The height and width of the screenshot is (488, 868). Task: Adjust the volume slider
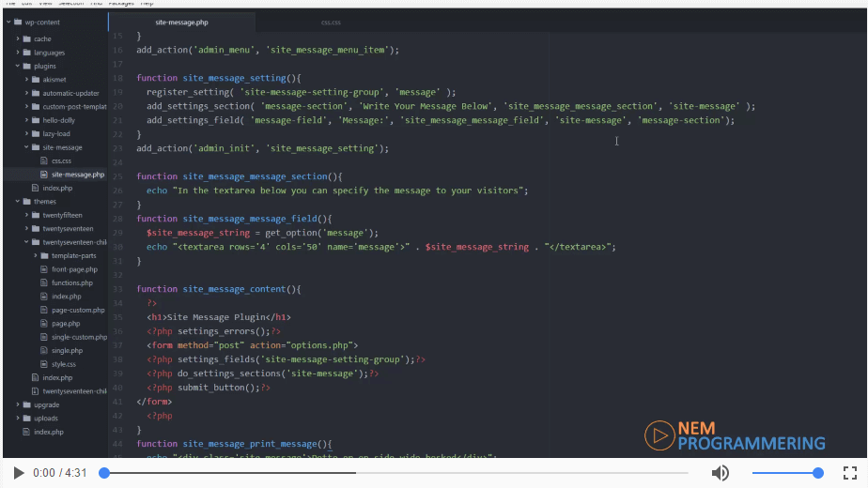tap(785, 473)
